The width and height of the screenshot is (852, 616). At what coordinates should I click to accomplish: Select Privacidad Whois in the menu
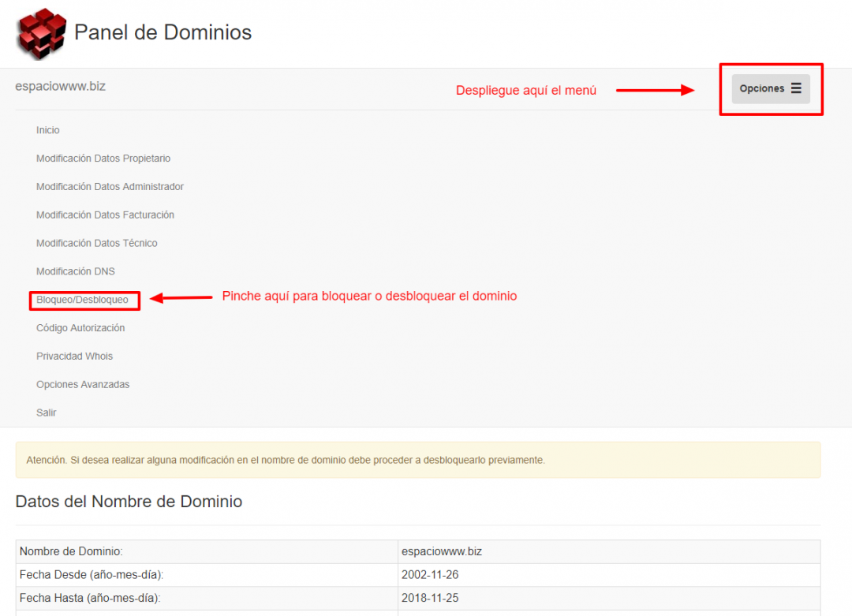tap(74, 357)
